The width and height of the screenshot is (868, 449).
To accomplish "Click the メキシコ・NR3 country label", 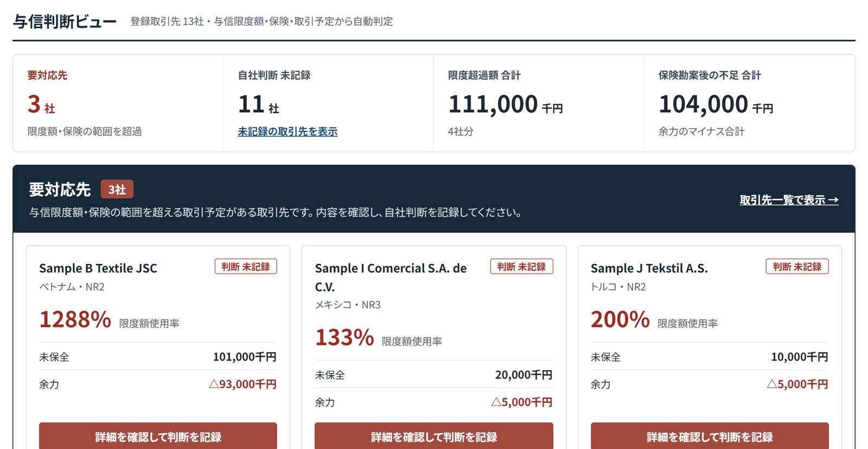I will (x=348, y=305).
